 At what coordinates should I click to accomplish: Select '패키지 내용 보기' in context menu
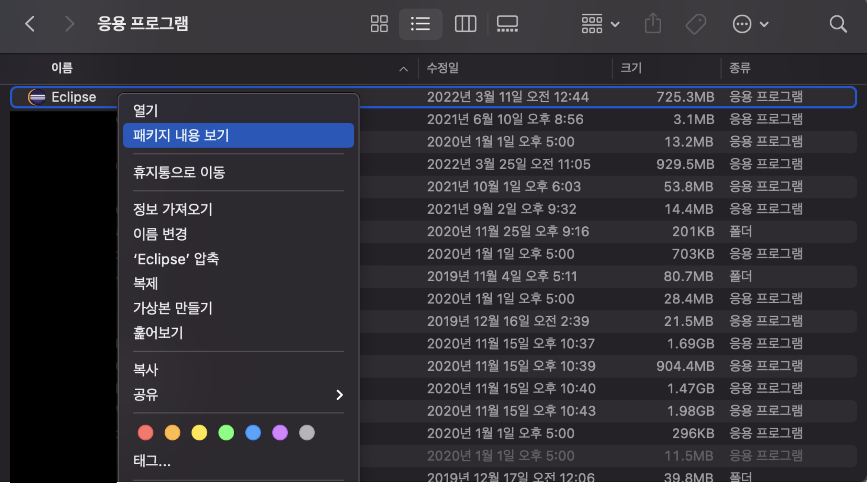238,135
